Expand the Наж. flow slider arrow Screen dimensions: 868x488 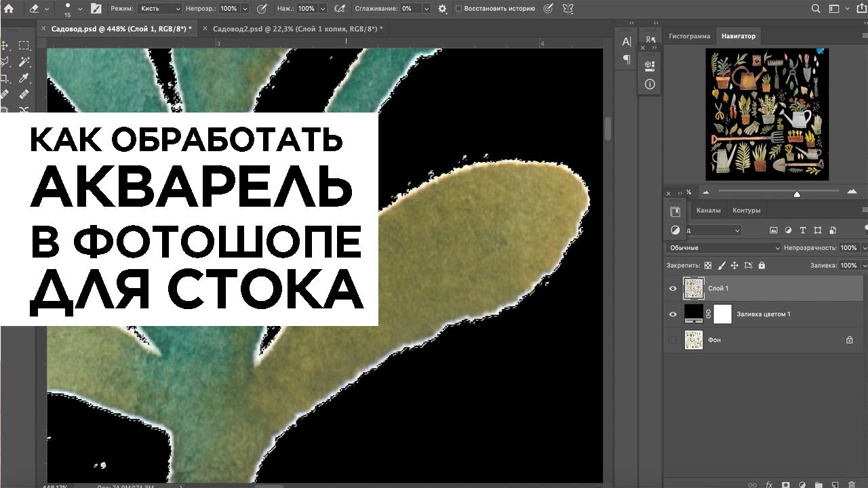[323, 9]
